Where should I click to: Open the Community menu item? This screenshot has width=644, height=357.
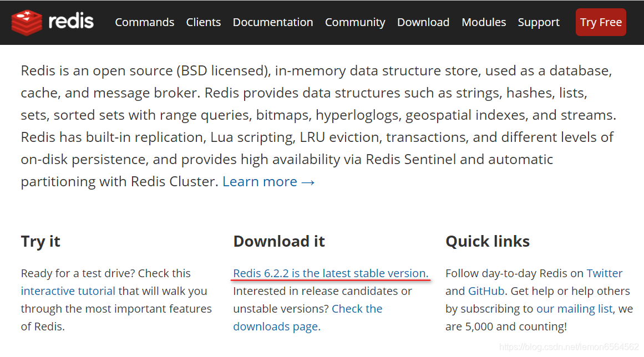click(x=355, y=23)
